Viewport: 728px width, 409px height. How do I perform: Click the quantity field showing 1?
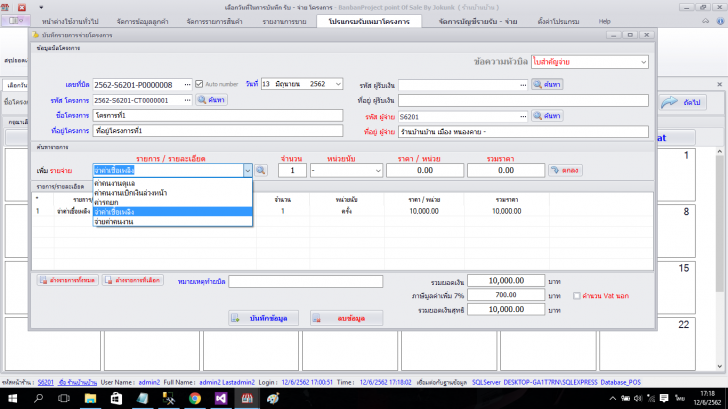(292, 170)
